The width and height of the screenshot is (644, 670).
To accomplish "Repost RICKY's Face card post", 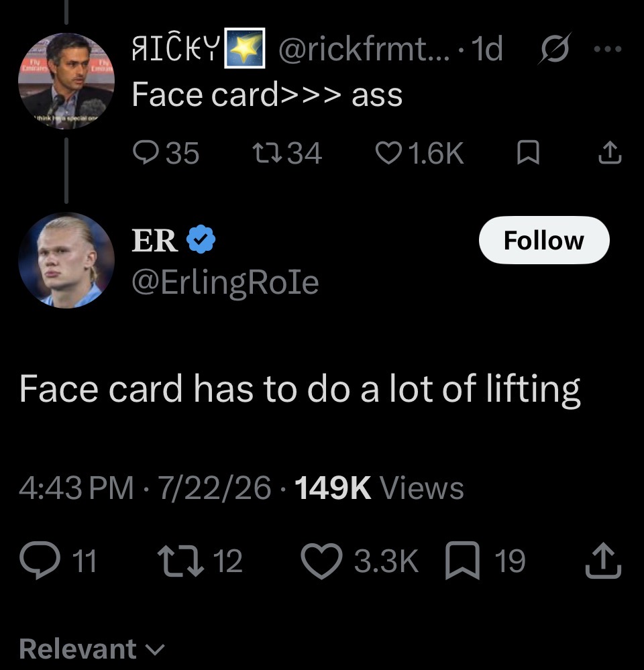I will [286, 153].
